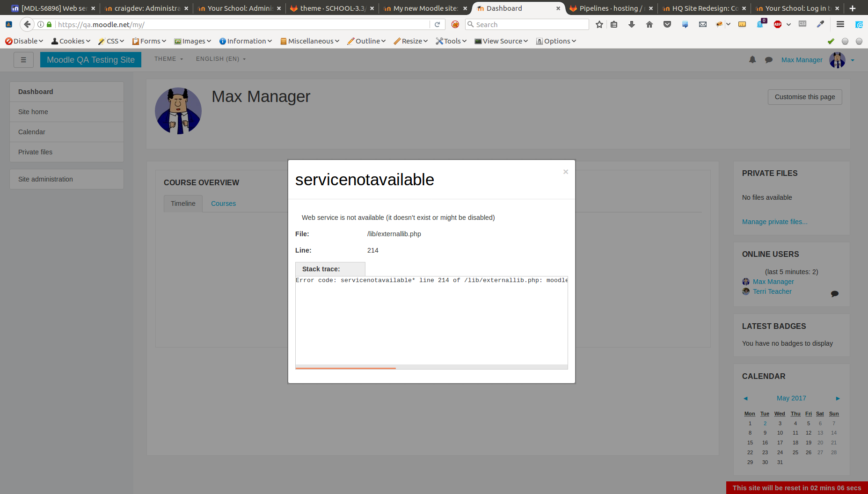Click the Customise this page button
Image resolution: width=868 pixels, height=494 pixels.
tap(805, 97)
